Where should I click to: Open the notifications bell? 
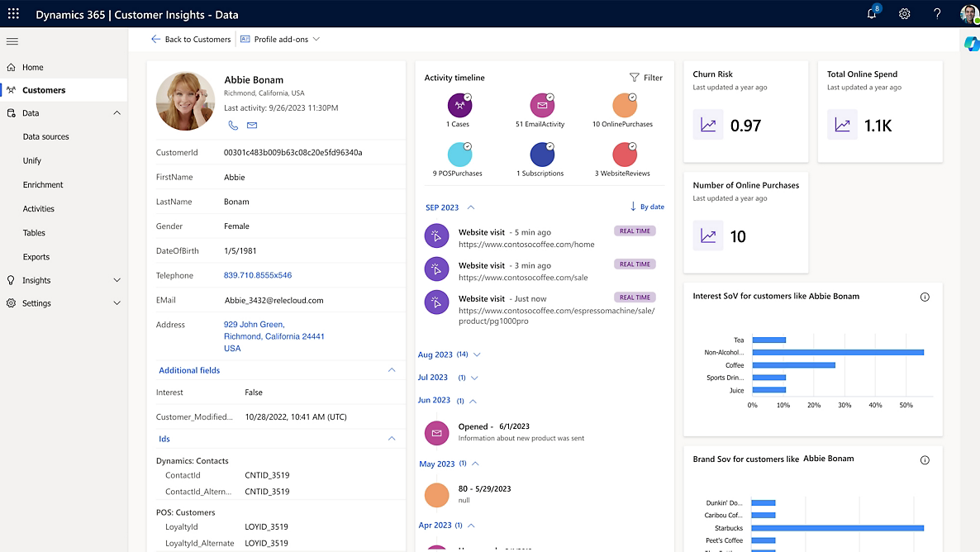coord(871,14)
